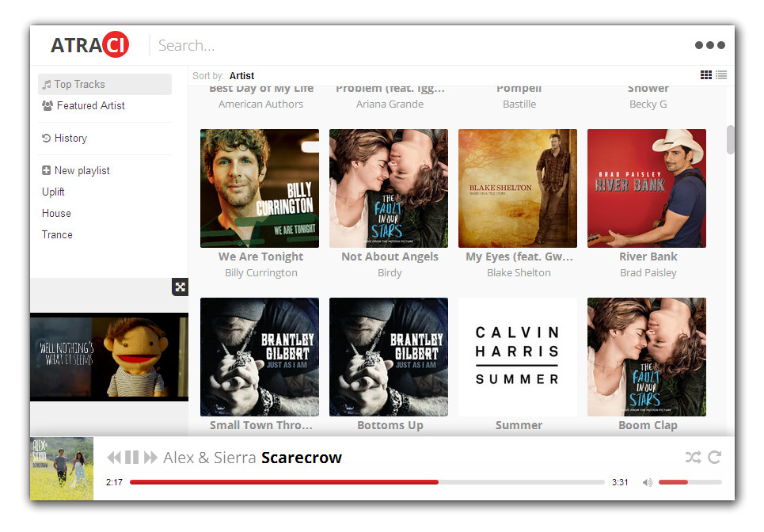Play Blake Shelton My Eyes cover
This screenshot has width=764, height=532.
518,188
